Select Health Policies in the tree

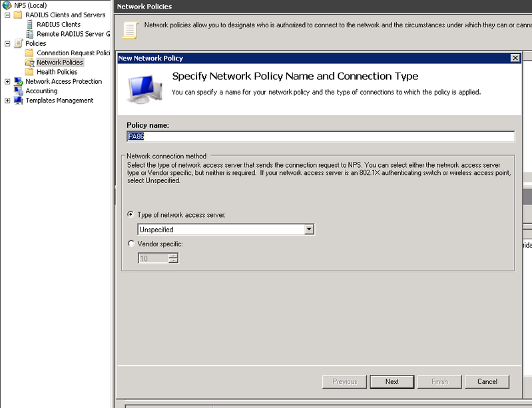click(57, 72)
